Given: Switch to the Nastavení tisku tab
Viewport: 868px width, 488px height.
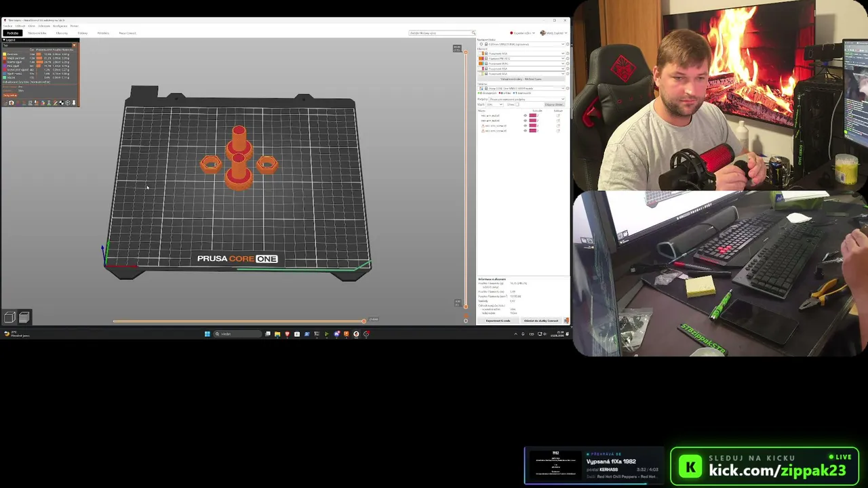Looking at the screenshot, I should pos(37,33).
